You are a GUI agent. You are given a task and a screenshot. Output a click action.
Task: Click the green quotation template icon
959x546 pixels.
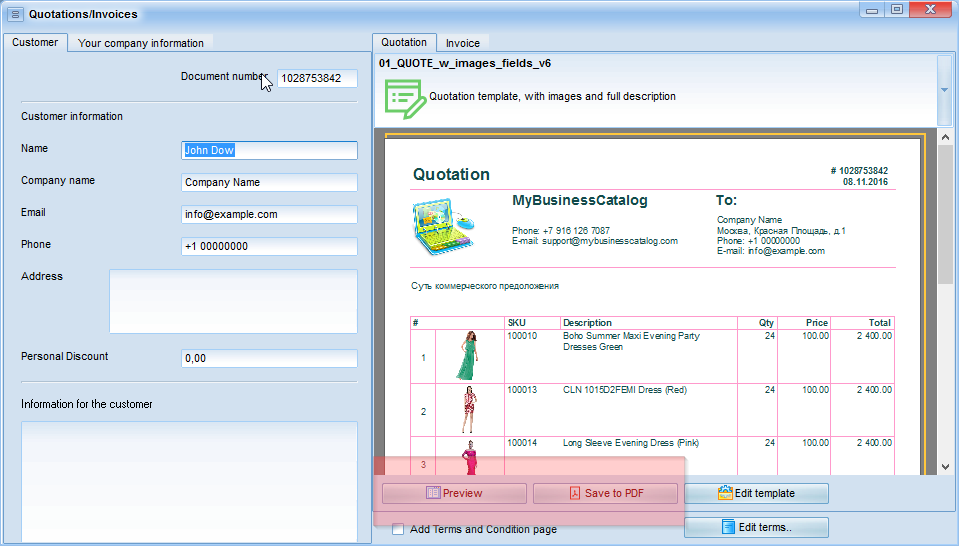click(403, 97)
